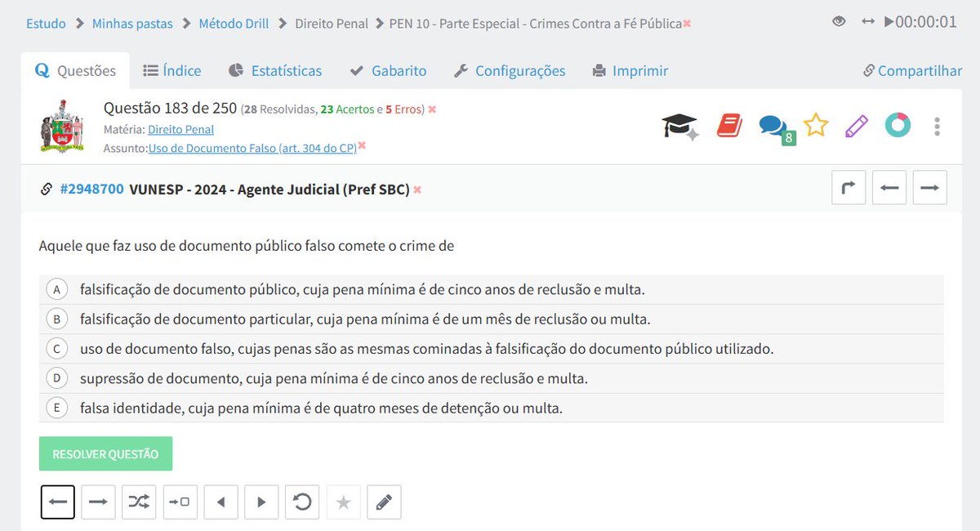Open the Imprimir tab

630,71
